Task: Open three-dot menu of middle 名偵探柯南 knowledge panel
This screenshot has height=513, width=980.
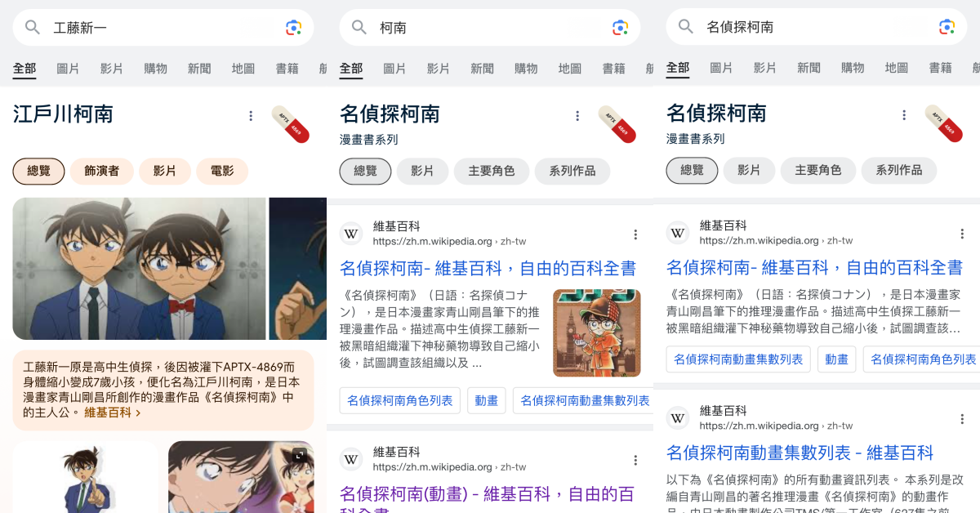Action: coord(577,116)
